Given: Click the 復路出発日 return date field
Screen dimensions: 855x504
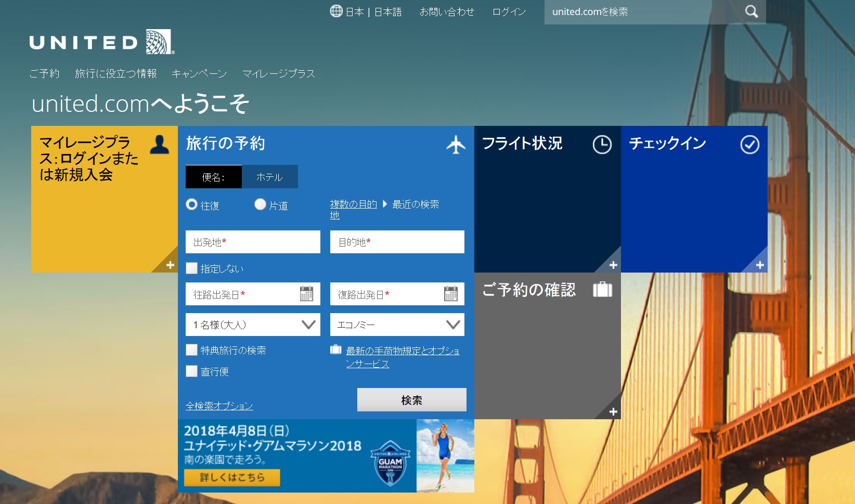Looking at the screenshot, I should [397, 294].
